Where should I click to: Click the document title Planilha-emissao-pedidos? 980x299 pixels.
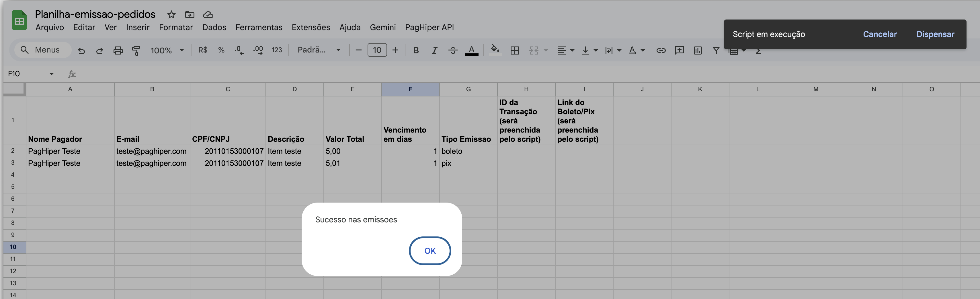pyautogui.click(x=95, y=14)
